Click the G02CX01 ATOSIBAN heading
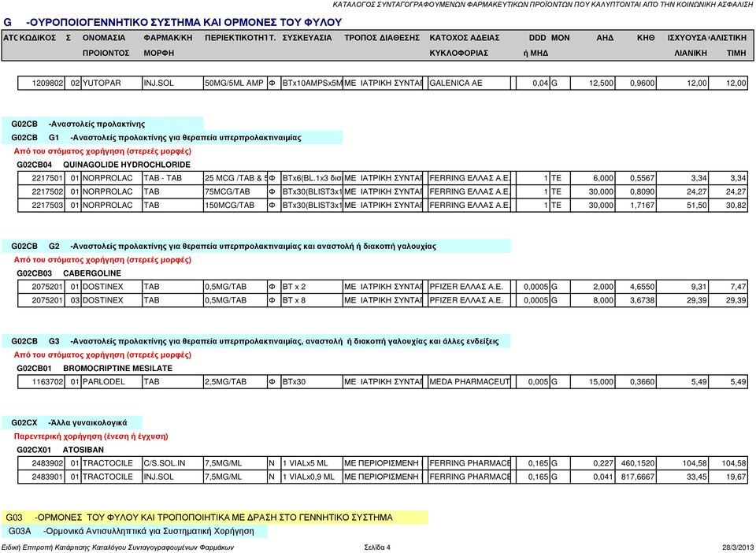Image resolution: width=756 pixels, height=553 pixels. [61, 449]
